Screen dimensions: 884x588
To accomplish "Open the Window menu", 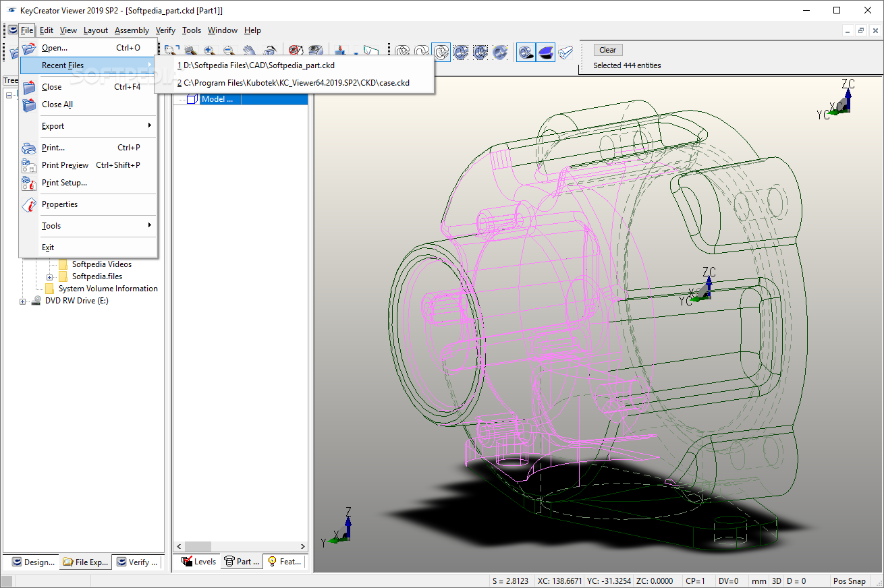I will (223, 30).
